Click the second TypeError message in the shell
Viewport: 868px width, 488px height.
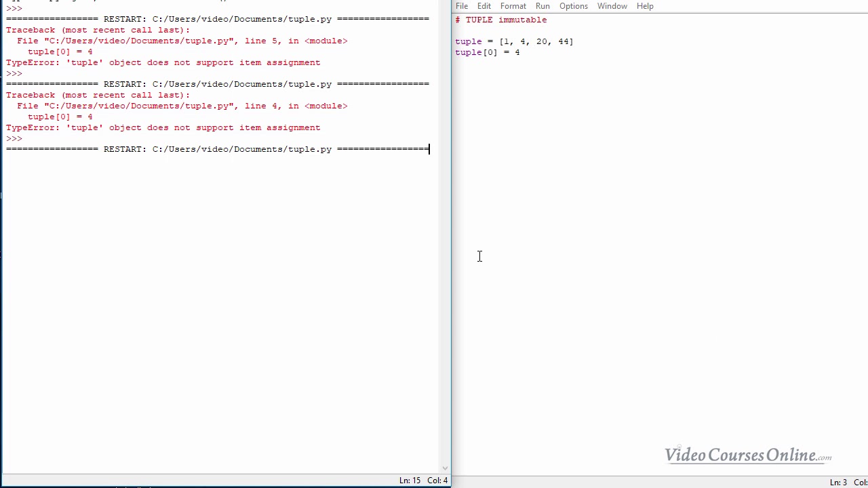(x=163, y=127)
